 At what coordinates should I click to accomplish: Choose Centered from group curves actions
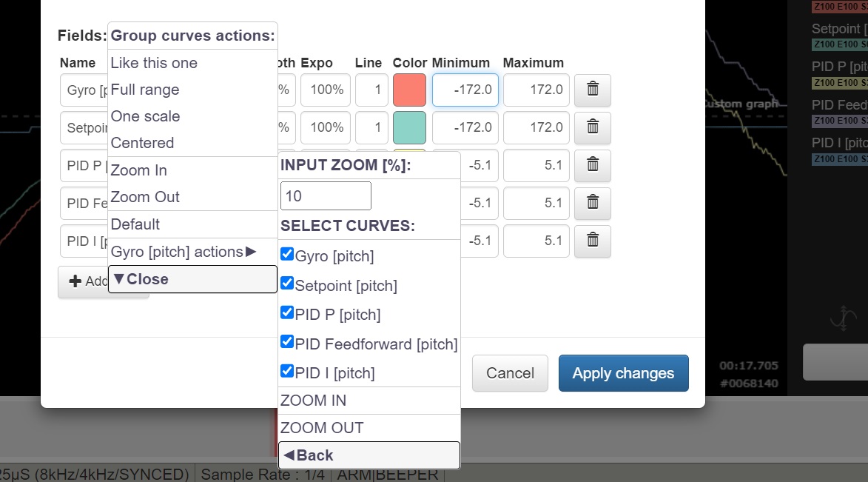[142, 143]
